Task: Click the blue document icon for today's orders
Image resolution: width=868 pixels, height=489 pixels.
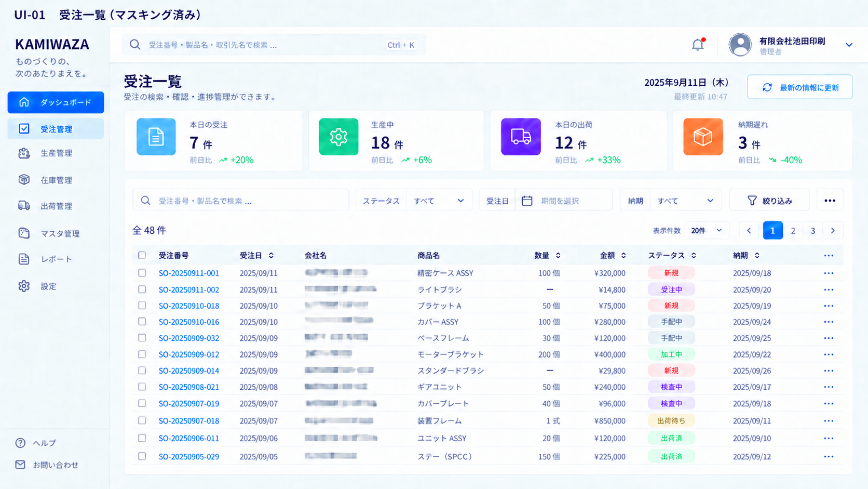Action: tap(156, 137)
